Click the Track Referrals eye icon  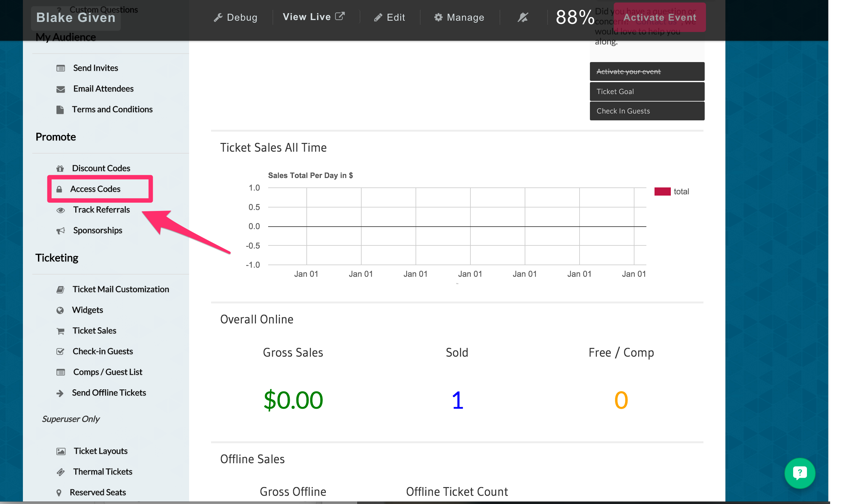[x=61, y=210]
